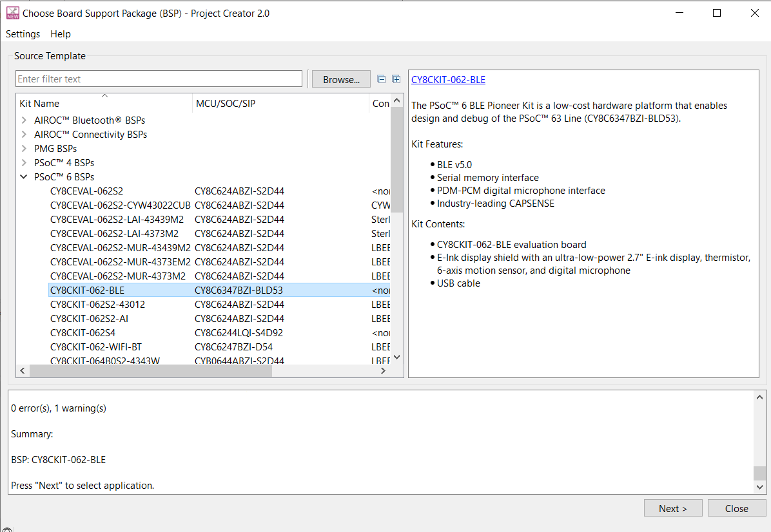Select the CY8CEVAL-062S2-MUR-4373M2 kit
The height and width of the screenshot is (532, 771).
tap(117, 276)
